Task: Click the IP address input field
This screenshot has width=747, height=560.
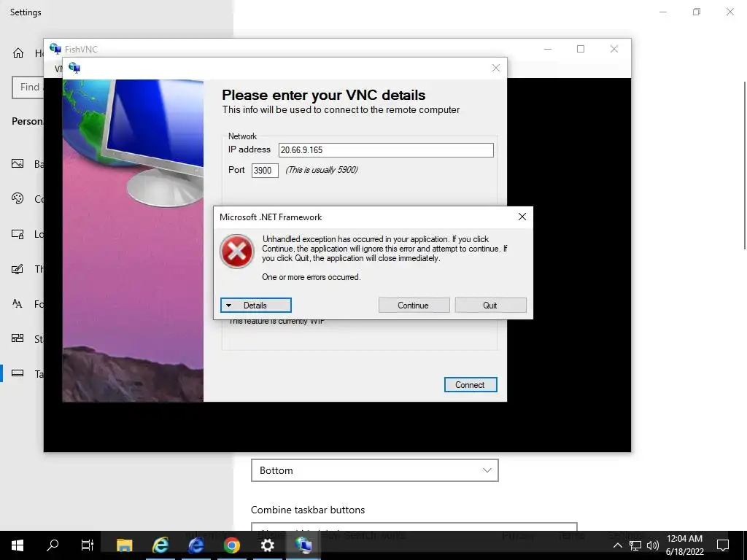Action: [x=386, y=150]
